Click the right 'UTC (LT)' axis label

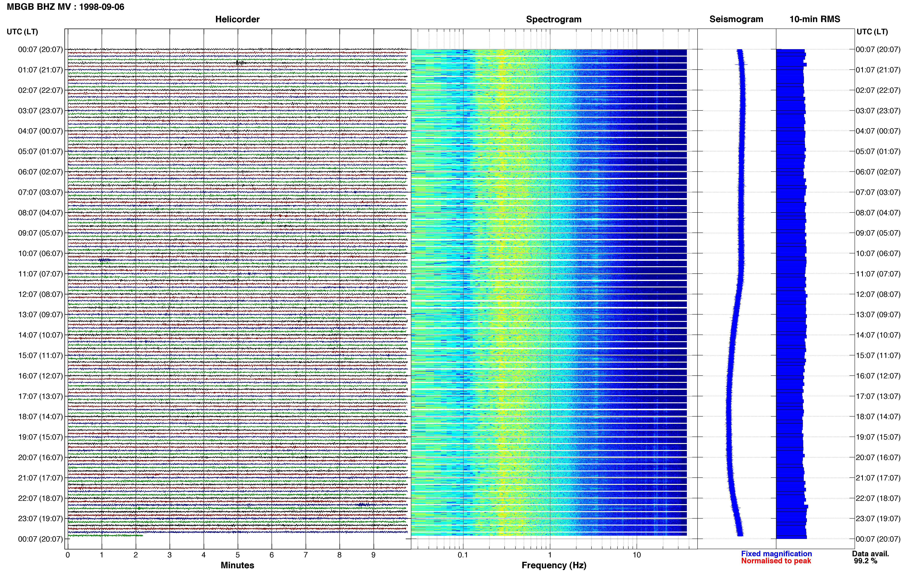[x=872, y=32]
